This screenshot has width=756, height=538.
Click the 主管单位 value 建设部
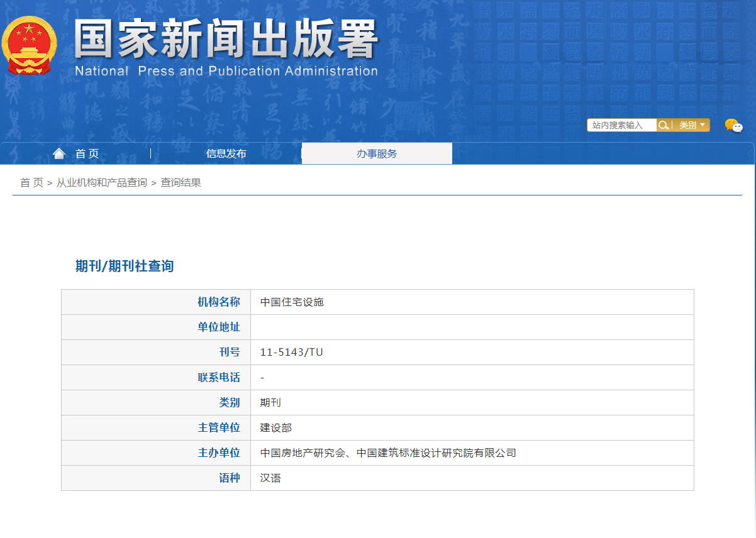276,428
